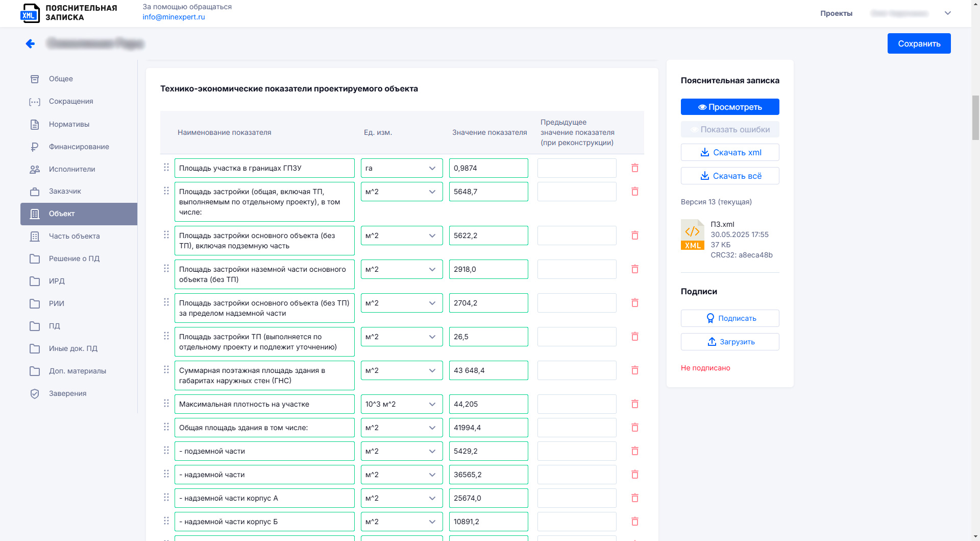Remove the надземной части корпус Б row
This screenshot has height=541, width=980.
tap(635, 522)
